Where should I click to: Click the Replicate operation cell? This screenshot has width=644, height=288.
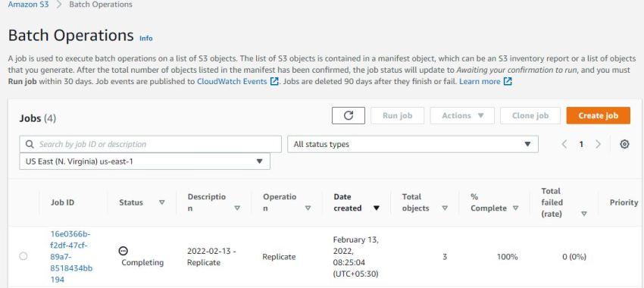(x=279, y=257)
